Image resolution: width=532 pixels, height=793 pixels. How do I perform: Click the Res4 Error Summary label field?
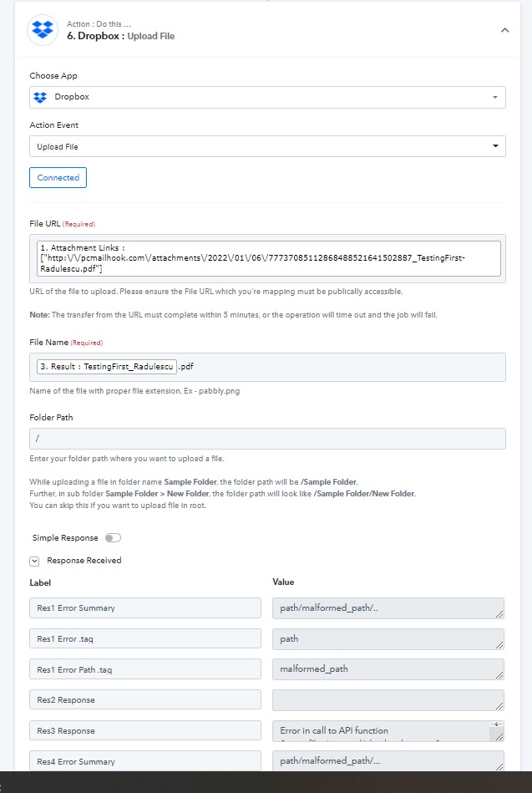(145, 761)
